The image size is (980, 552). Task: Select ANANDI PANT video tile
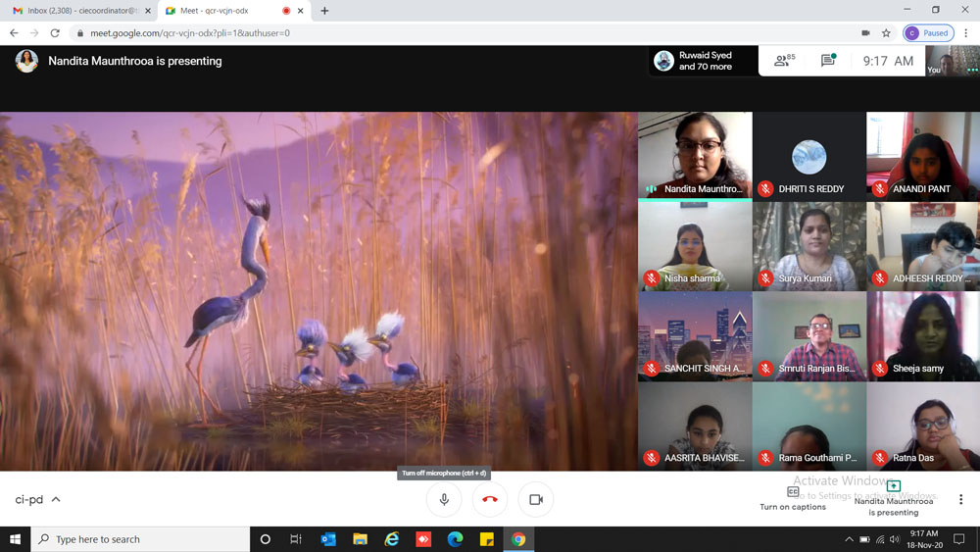[923, 156]
